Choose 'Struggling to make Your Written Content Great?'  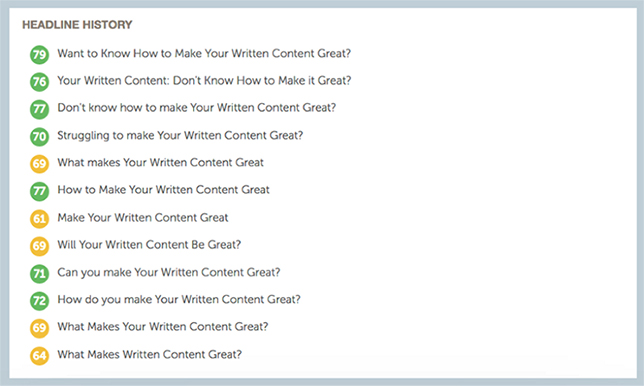(180, 136)
